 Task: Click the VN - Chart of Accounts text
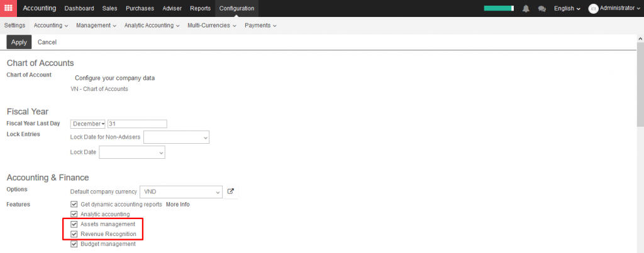pos(99,89)
